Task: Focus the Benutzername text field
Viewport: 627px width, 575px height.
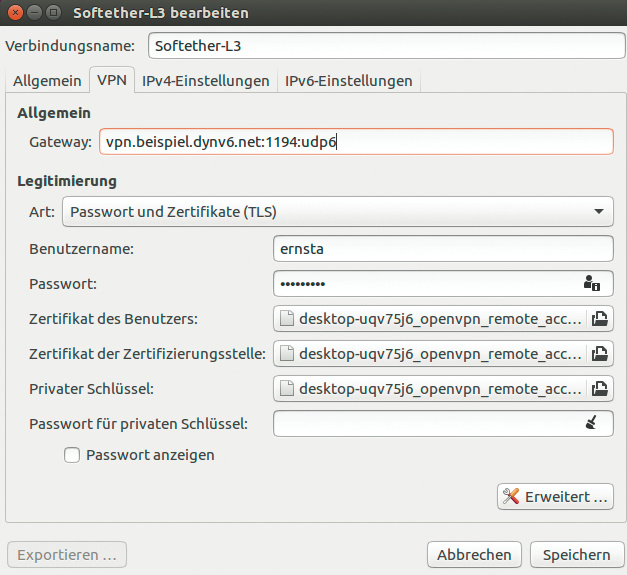Action: (442, 248)
